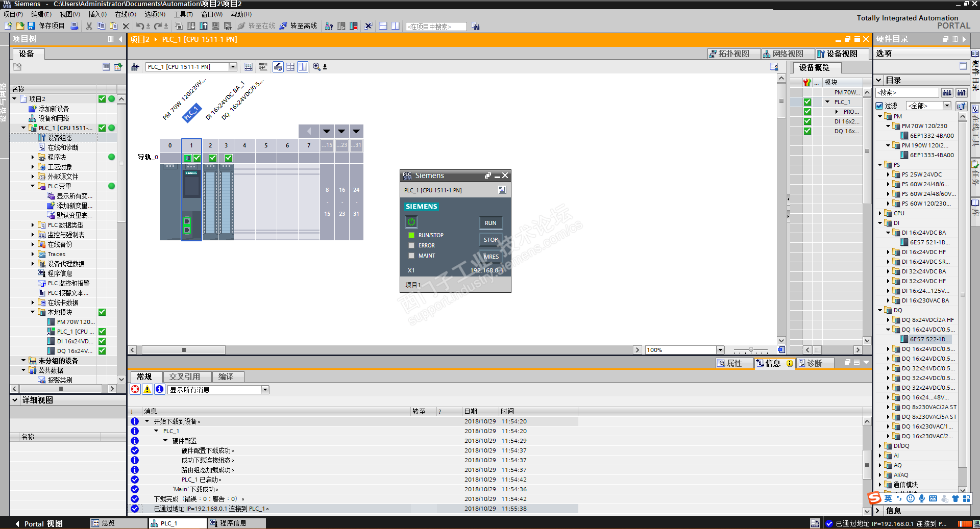Click the Sogou microphone voice input icon
980x529 pixels.
[922, 498]
